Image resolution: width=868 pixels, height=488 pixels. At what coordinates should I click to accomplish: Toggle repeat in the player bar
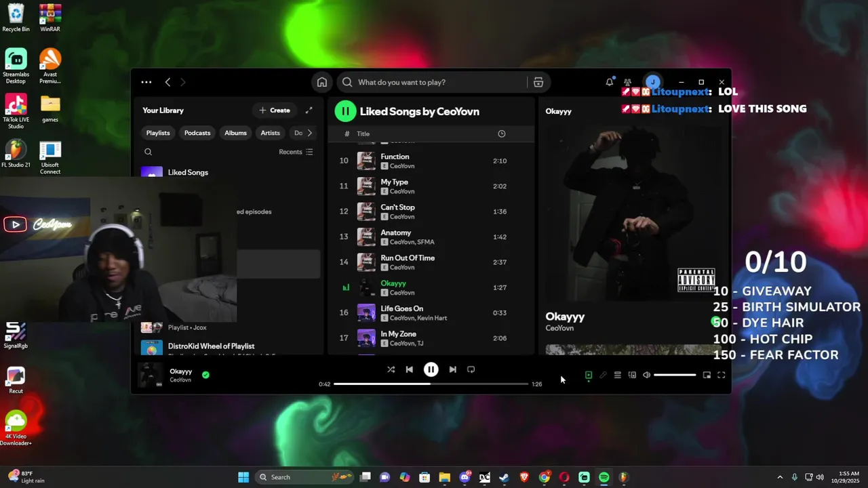pos(471,369)
